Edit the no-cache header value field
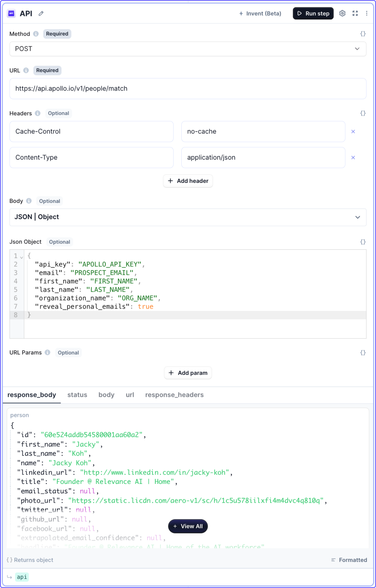The width and height of the screenshot is (376, 588). tap(263, 131)
